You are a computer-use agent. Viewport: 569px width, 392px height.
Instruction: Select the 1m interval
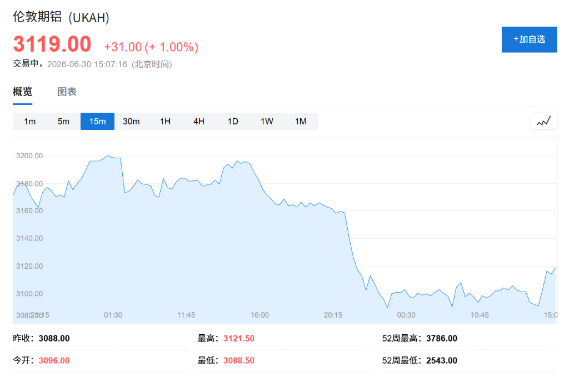[30, 121]
